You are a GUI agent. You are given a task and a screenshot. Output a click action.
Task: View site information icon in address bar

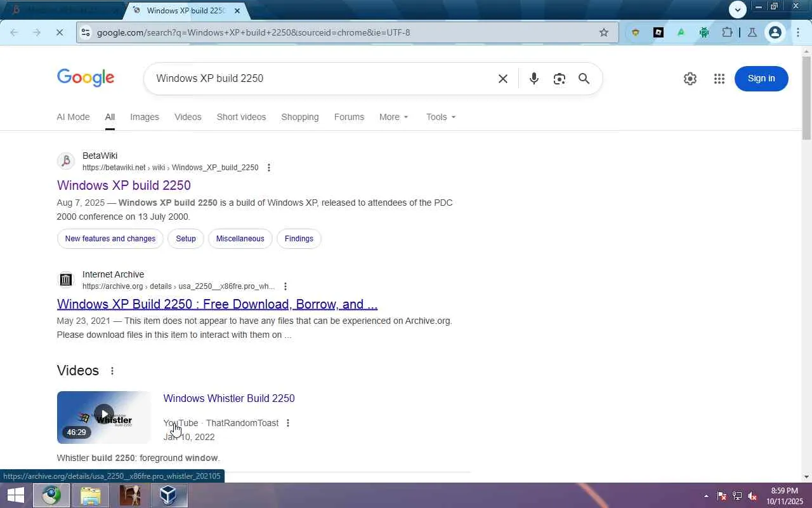tap(86, 32)
